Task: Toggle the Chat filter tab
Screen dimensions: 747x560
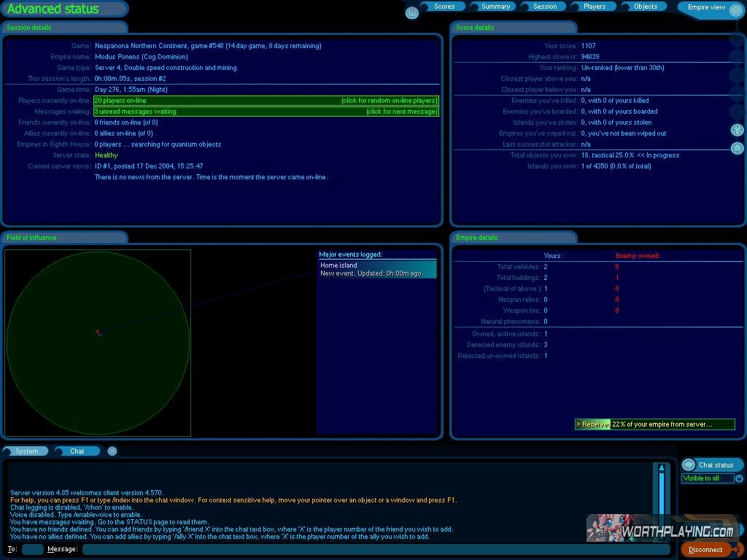Action: point(77,451)
